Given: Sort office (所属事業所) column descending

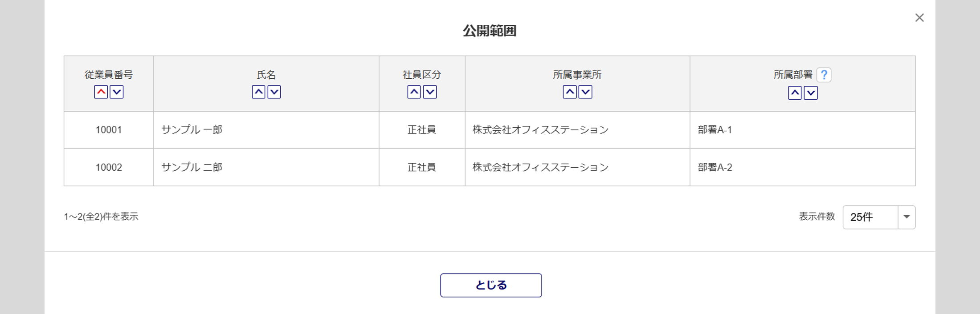Looking at the screenshot, I should [x=585, y=92].
